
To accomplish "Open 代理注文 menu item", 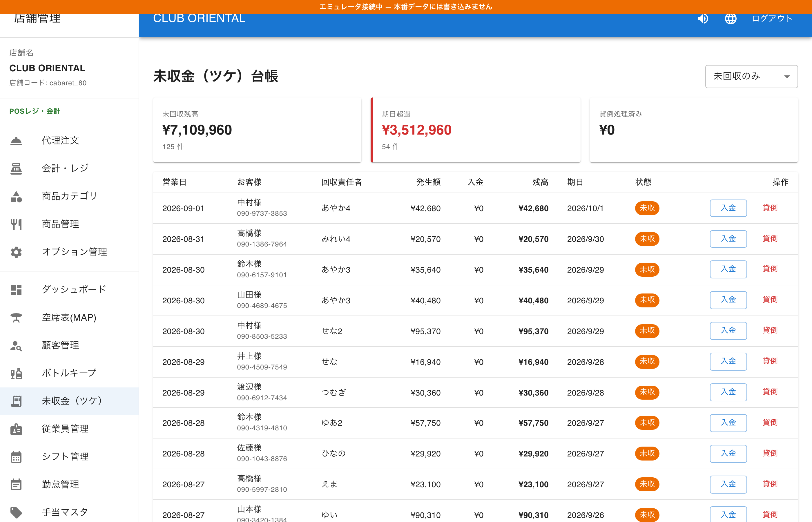I will coord(69,141).
